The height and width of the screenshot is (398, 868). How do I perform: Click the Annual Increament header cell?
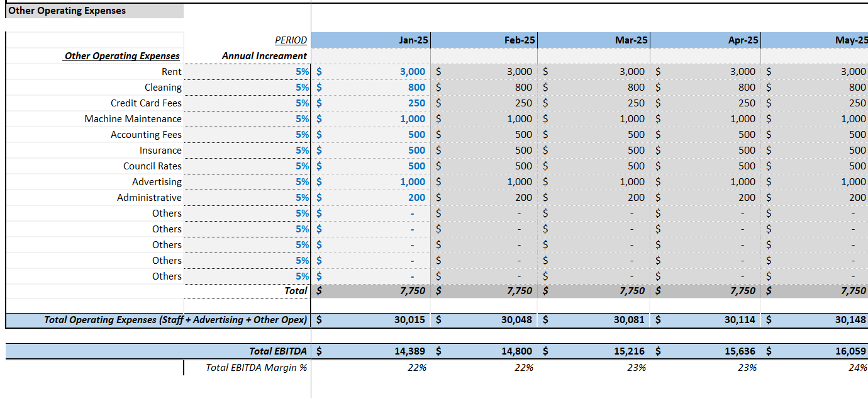[264, 55]
